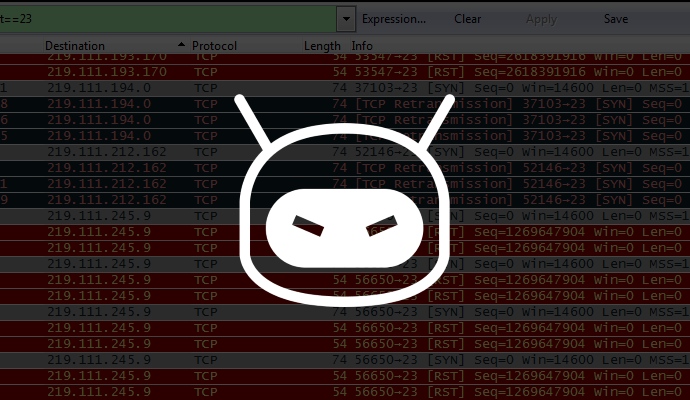Select the 37103→23 [SYN] Win=14600 packet info

522,88
